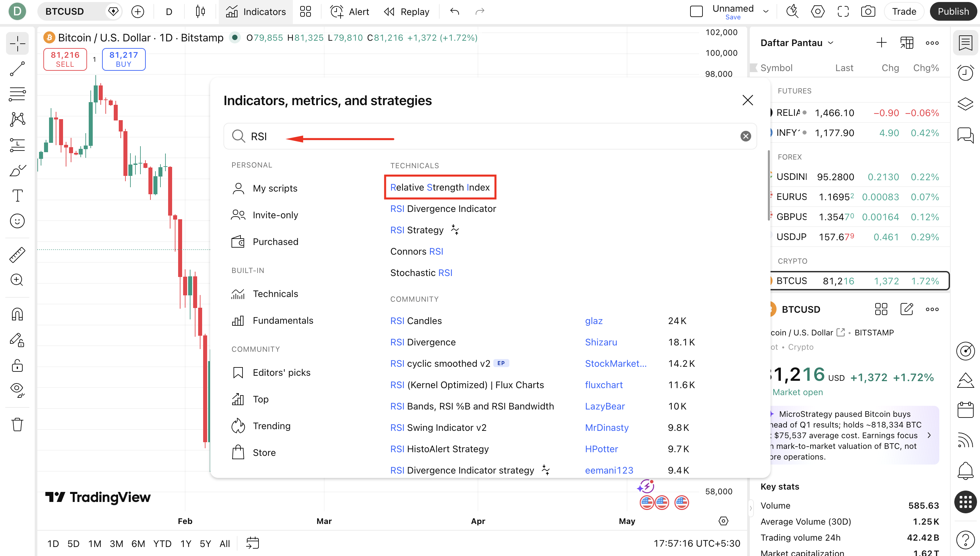Open the forecasting and measurement tools
Image resolution: width=980 pixels, height=556 pixels.
pos(17,145)
